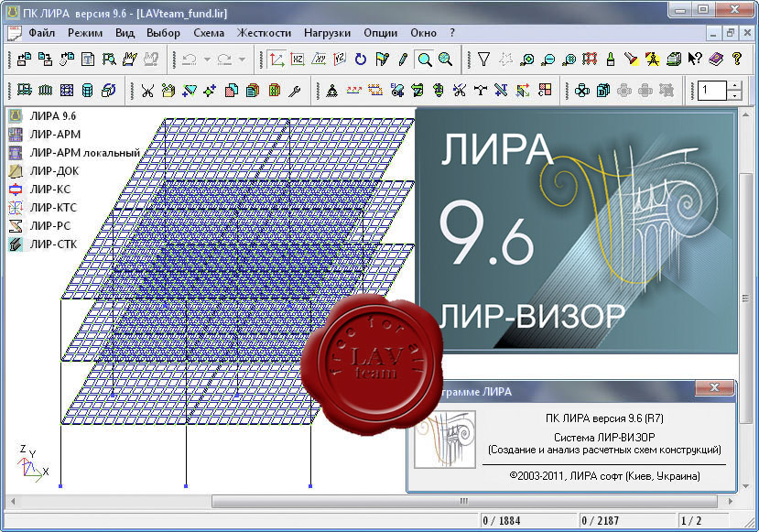Open the Жесткости menu

pos(264,33)
